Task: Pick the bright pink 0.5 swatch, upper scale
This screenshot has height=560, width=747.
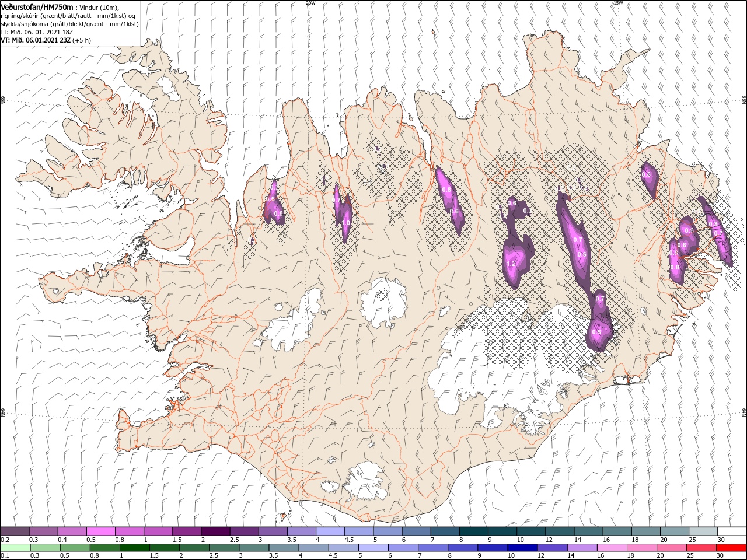Action: click(100, 531)
